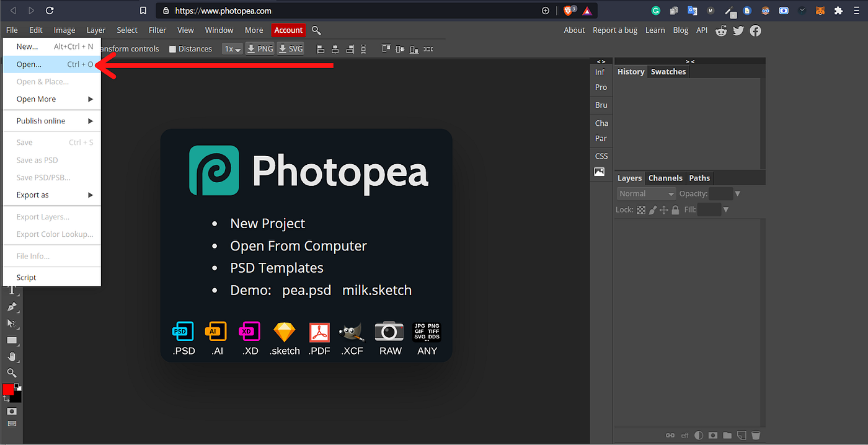Click the RAW camera icon
Image resolution: width=868 pixels, height=445 pixels.
click(389, 332)
